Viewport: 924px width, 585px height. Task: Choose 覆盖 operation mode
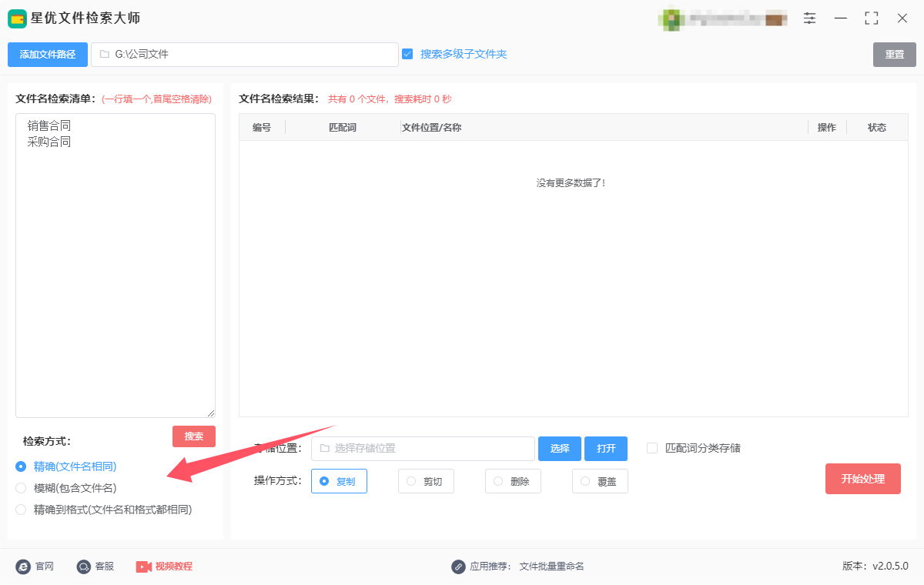click(600, 481)
